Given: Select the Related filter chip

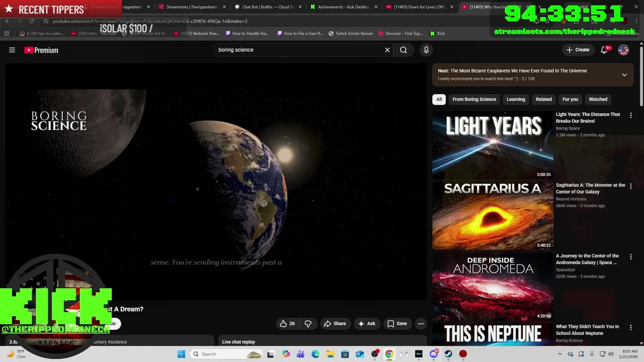Looking at the screenshot, I should coord(543,99).
